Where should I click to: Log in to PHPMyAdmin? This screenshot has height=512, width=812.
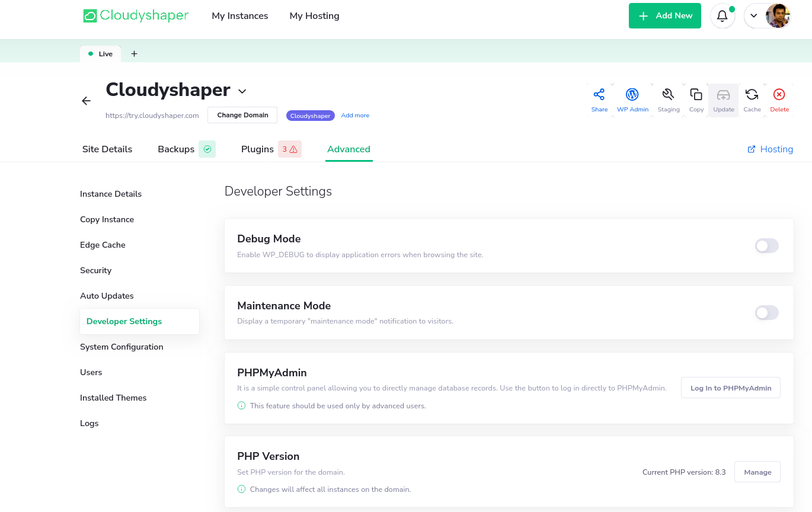(x=730, y=388)
